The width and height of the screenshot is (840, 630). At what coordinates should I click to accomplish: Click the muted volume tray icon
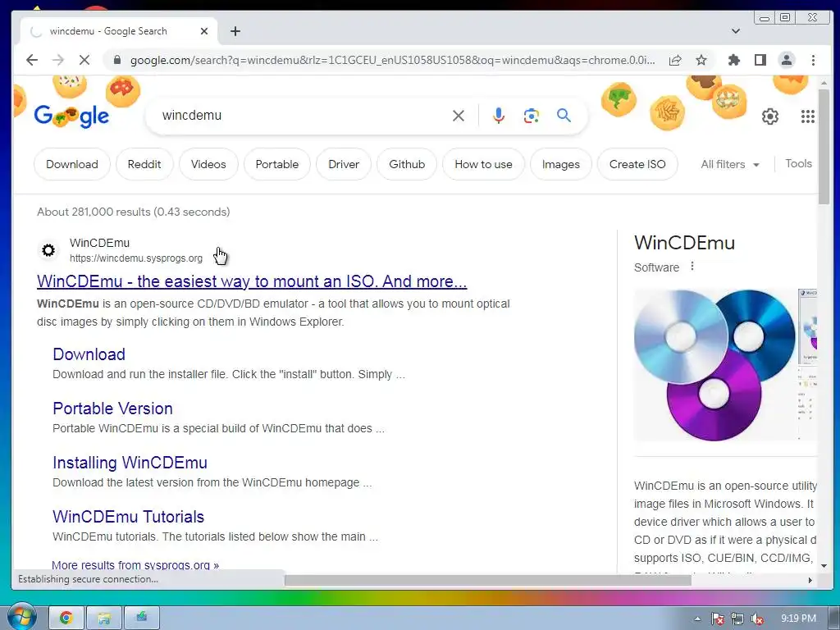(757, 619)
